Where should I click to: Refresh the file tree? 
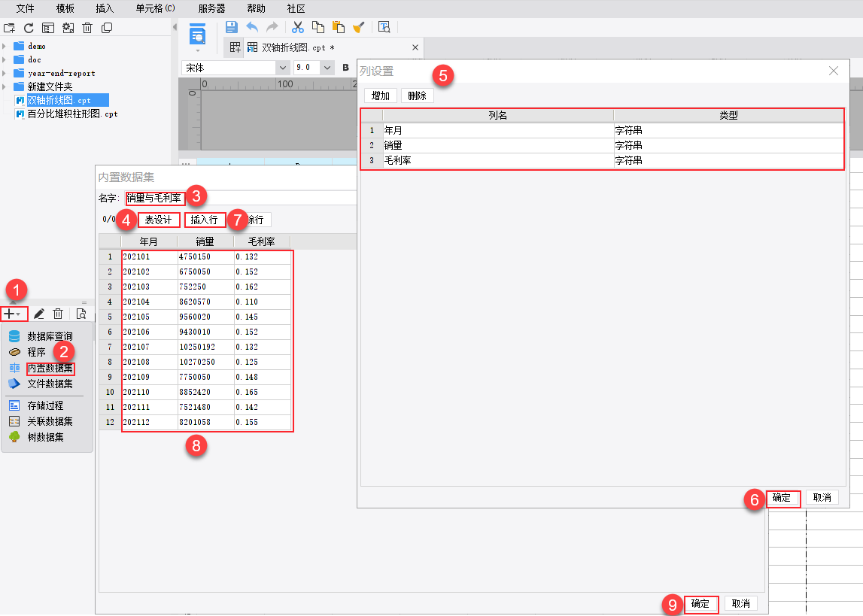pos(29,28)
